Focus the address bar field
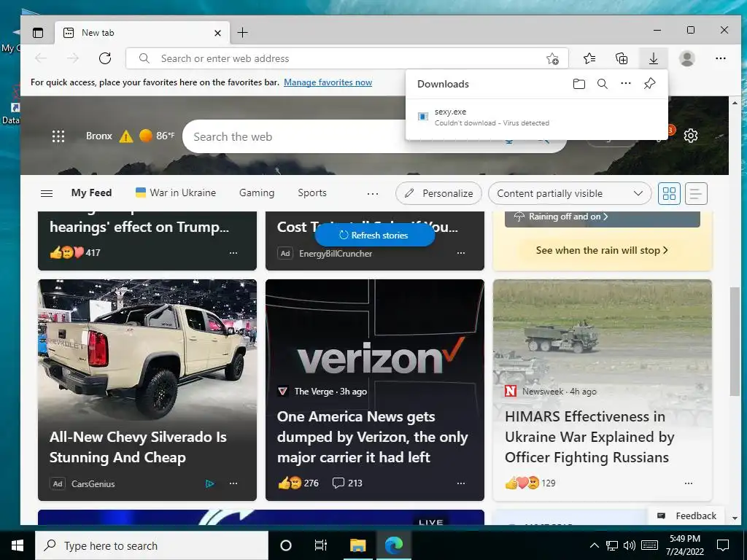The height and width of the screenshot is (560, 747). coord(347,58)
